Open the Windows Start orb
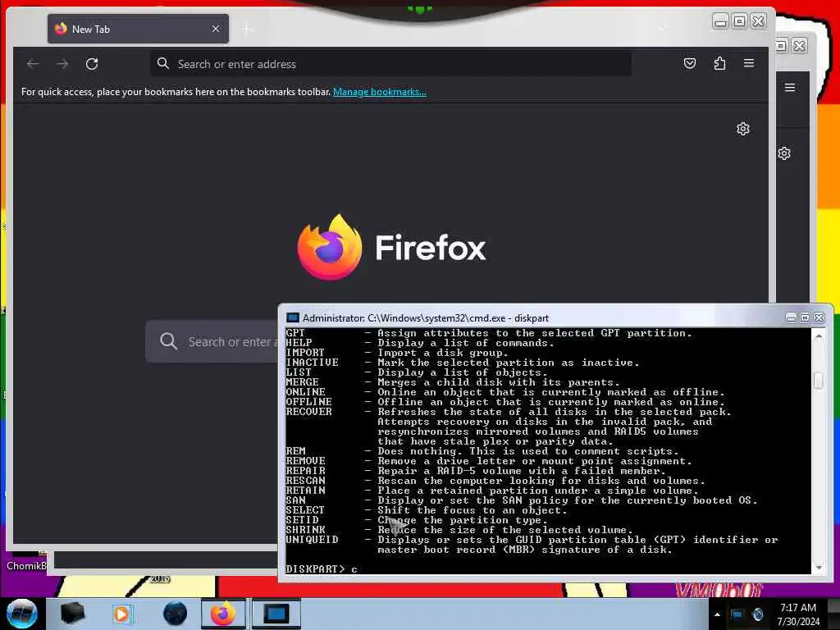This screenshot has width=840, height=630. pos(21,614)
